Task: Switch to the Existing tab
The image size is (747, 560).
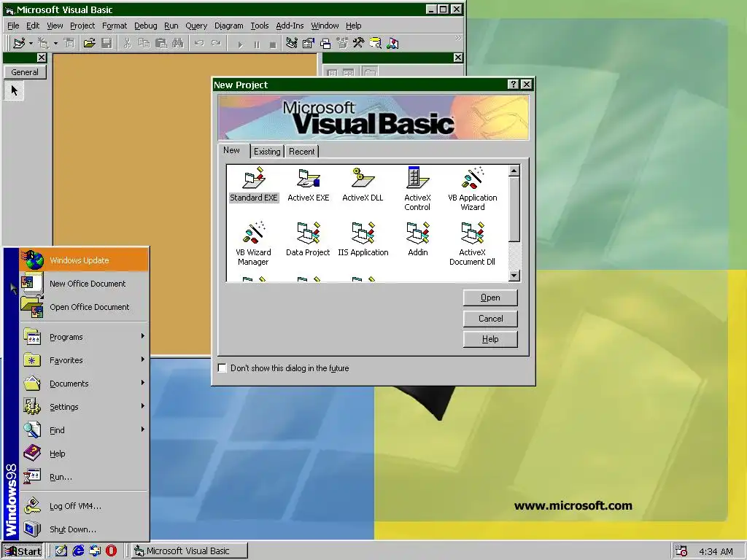Action: (x=267, y=152)
